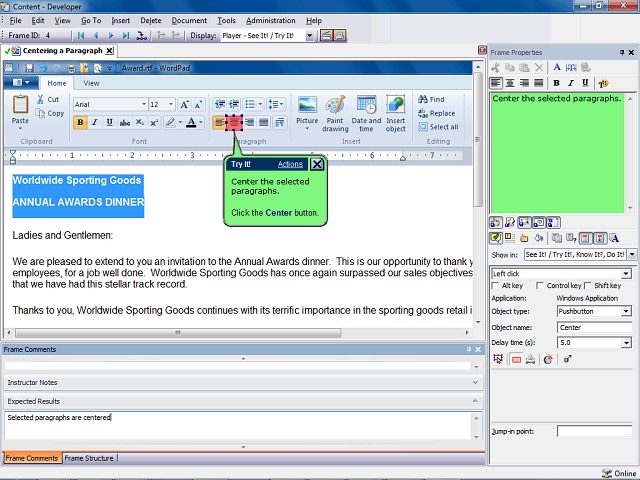The width and height of the screenshot is (640, 480).
Task: Enable the Alt key checkbox
Action: click(495, 285)
